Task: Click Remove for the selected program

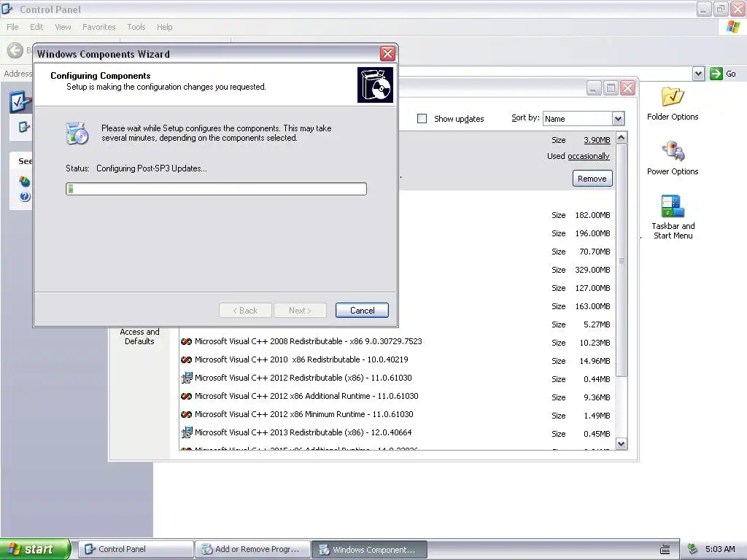Action: click(x=592, y=179)
